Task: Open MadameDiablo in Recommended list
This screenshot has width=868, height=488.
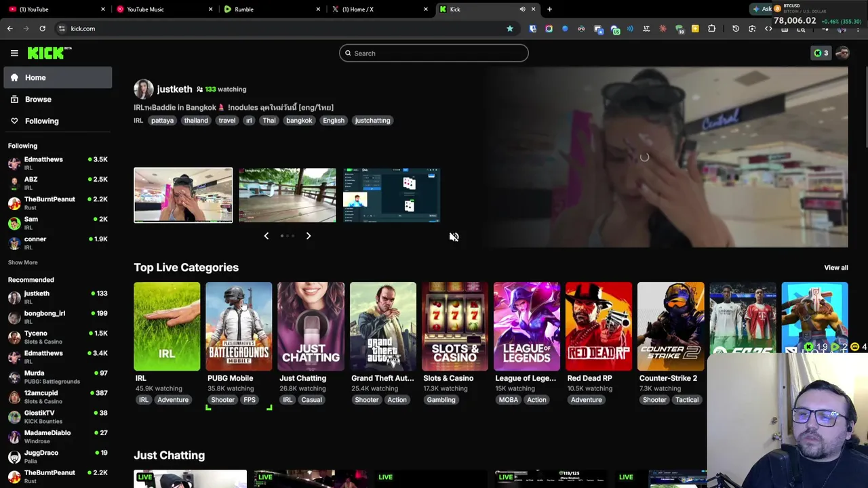Action: point(58,436)
